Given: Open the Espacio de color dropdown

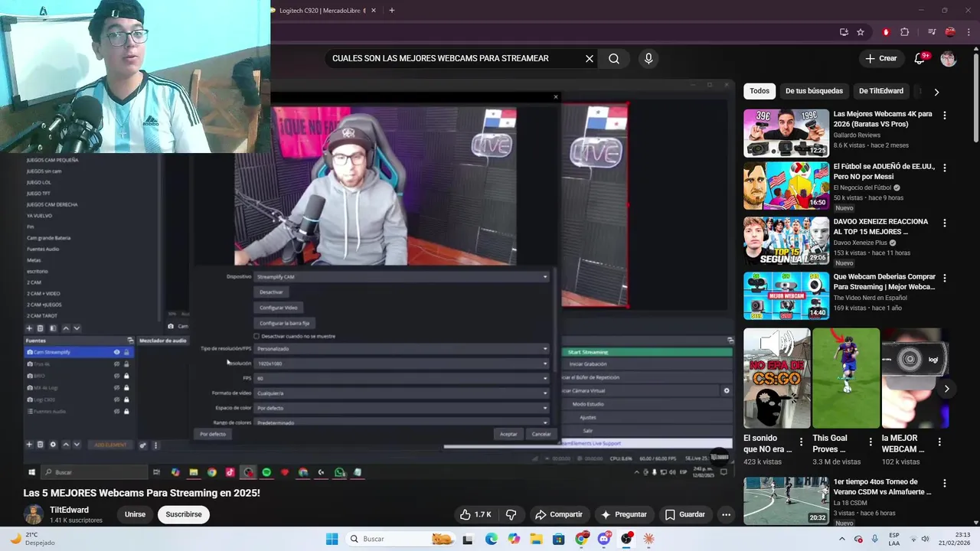Looking at the screenshot, I should 402,408.
